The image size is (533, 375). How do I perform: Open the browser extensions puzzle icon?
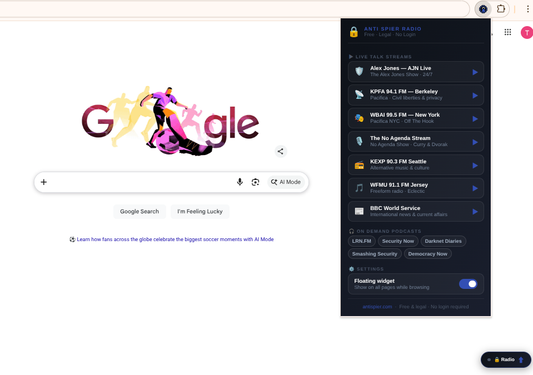pos(501,9)
